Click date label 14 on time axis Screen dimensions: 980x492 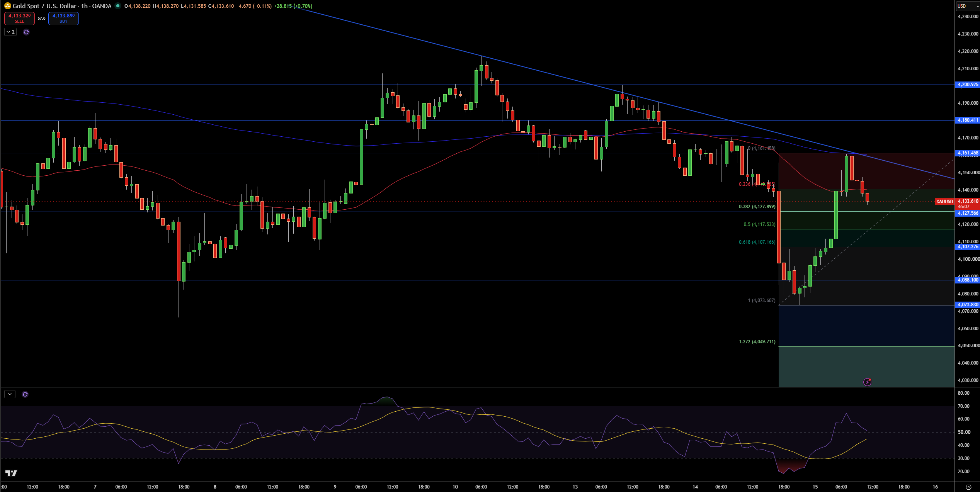[695, 487]
